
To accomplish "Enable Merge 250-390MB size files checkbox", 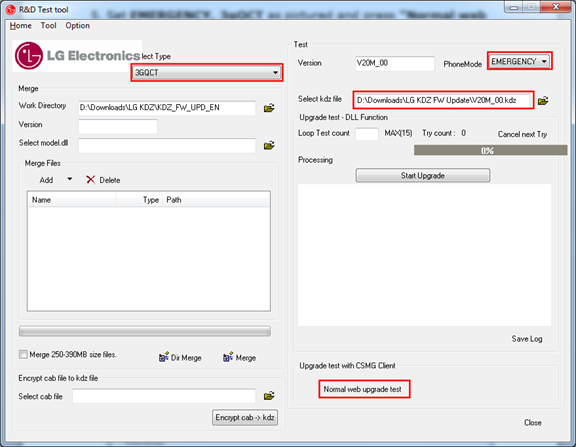I will (x=23, y=354).
